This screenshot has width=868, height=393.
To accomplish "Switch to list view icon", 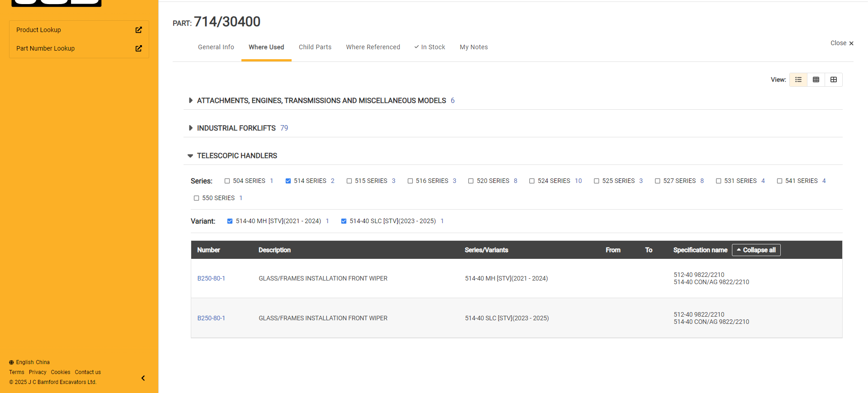I will pyautogui.click(x=798, y=80).
